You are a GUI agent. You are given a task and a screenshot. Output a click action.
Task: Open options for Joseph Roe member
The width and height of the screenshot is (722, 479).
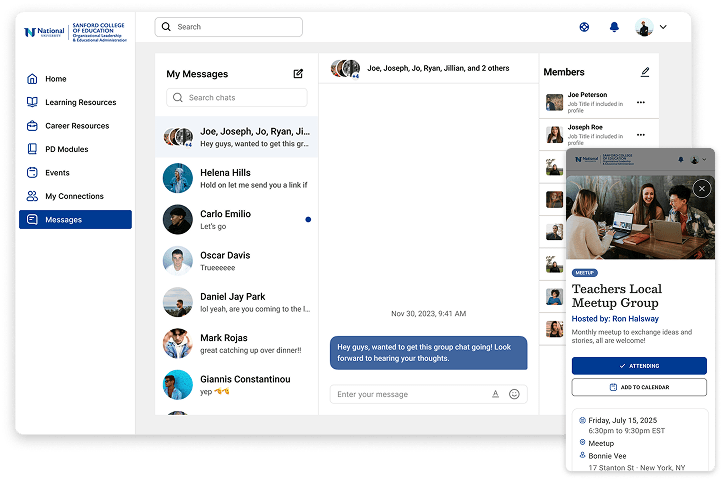(641, 134)
